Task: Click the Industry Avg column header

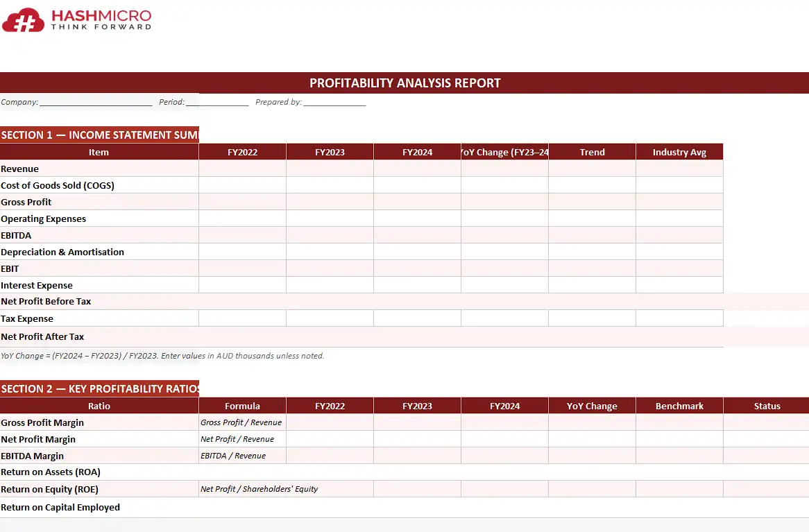Action: 679,152
